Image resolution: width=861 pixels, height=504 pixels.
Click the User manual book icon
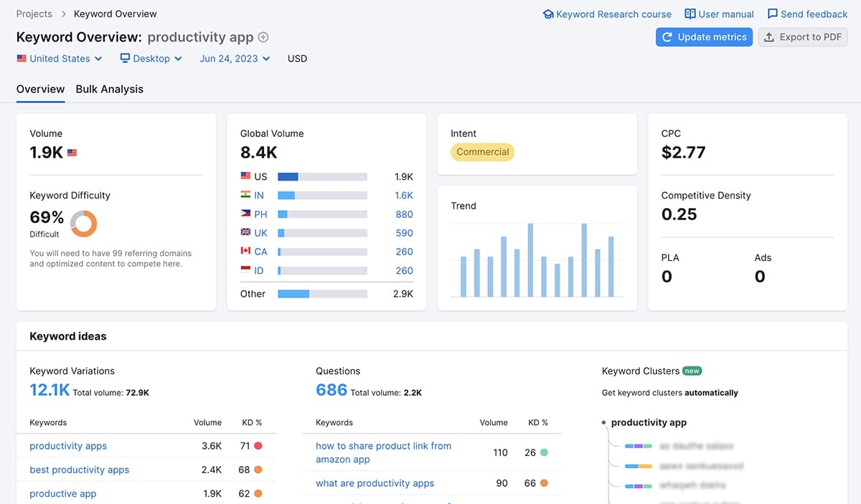coord(690,14)
